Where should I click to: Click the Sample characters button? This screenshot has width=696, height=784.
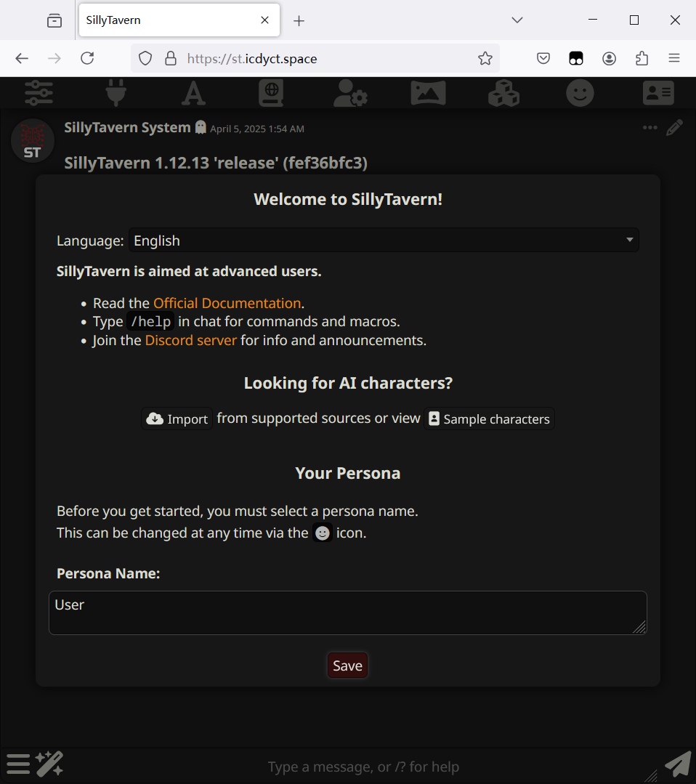pyautogui.click(x=489, y=419)
